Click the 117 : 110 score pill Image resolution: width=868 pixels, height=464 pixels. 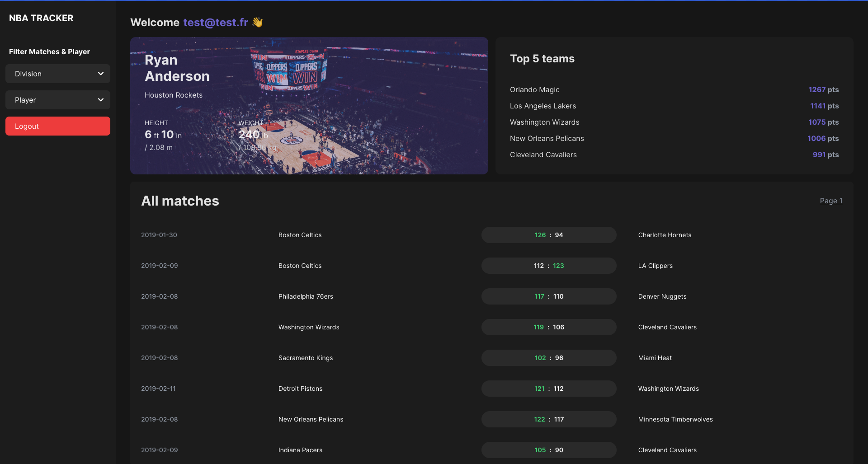(x=549, y=296)
